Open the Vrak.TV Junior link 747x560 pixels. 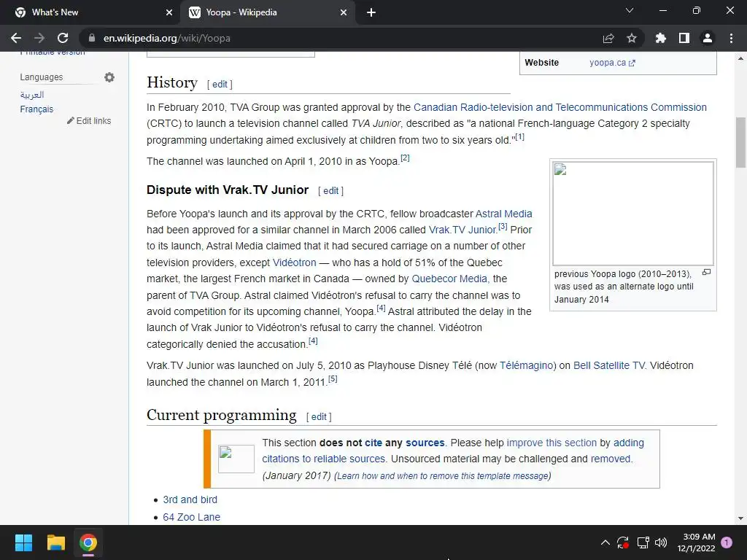coord(462,230)
